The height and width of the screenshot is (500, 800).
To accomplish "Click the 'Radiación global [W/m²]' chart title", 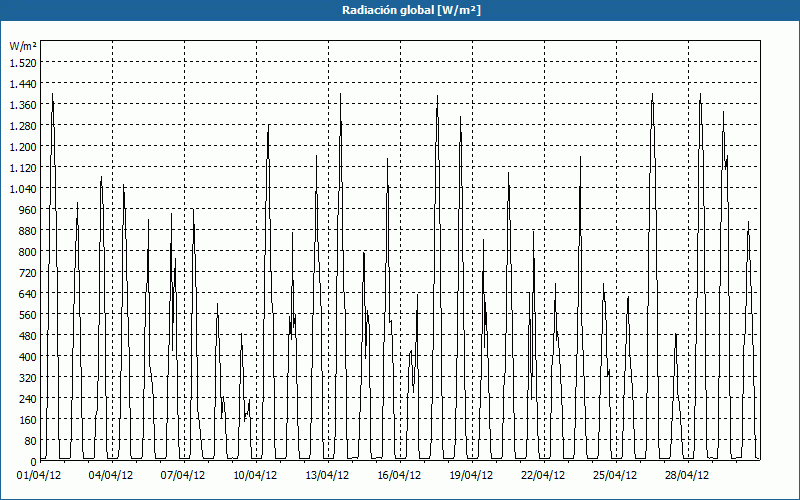I will (x=411, y=10).
